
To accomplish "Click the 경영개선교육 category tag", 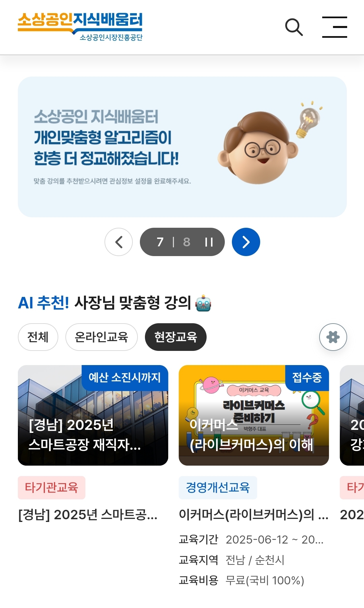I will pos(218,488).
